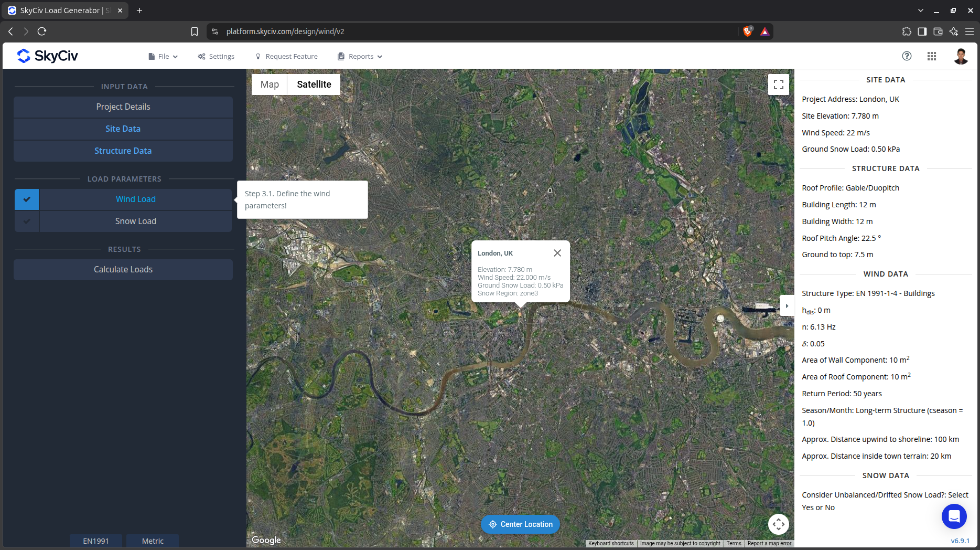980x550 pixels.
Task: Open the Brave Shields lion icon
Action: [748, 31]
